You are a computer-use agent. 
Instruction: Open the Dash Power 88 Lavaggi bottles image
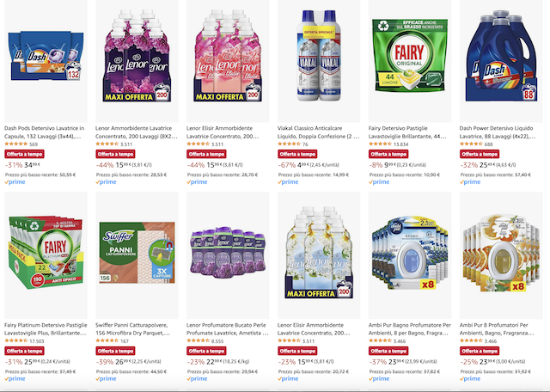[501, 56]
